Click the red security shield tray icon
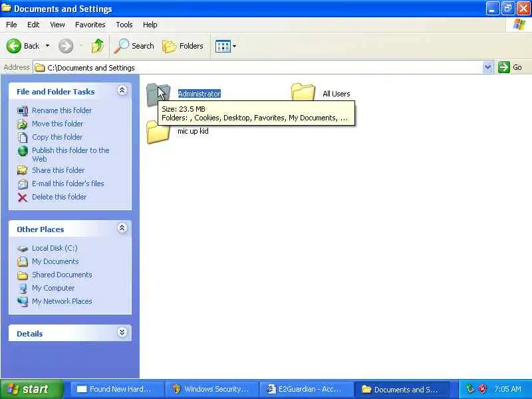532x399 pixels. [x=482, y=389]
